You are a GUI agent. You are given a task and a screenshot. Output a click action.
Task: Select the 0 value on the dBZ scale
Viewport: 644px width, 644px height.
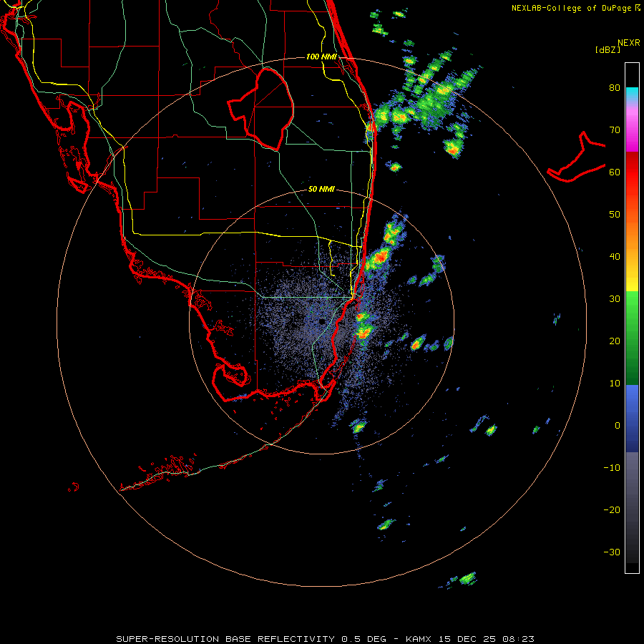point(618,426)
